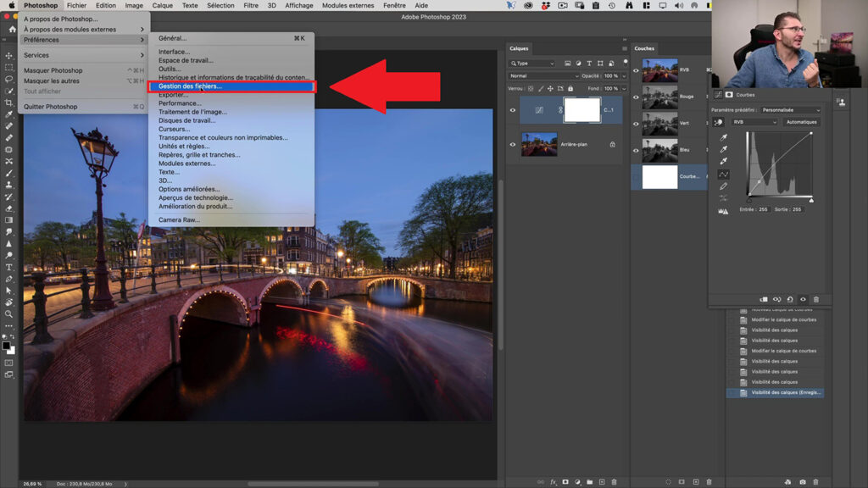This screenshot has height=488, width=868.
Task: Click the foreground color swatch in the toolbar
Action: pyautogui.click(x=7, y=343)
